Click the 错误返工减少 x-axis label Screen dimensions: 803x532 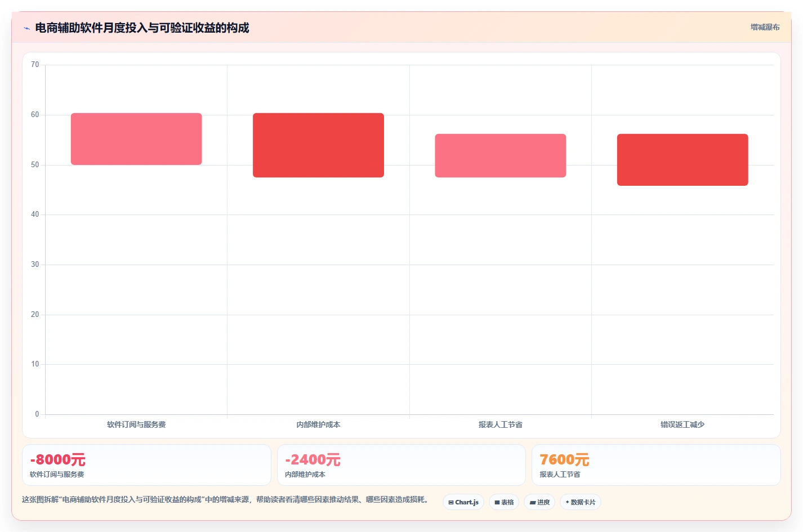click(x=682, y=424)
